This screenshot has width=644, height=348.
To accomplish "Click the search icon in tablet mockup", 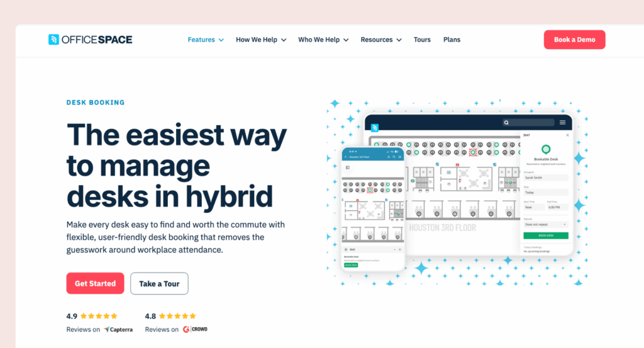I will (x=506, y=123).
